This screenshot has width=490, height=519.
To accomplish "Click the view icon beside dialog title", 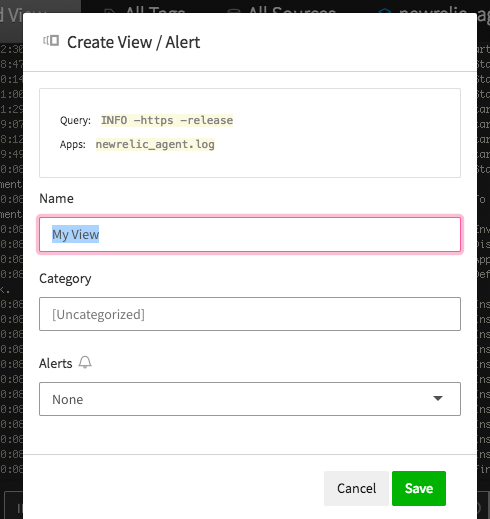I will tap(51, 41).
